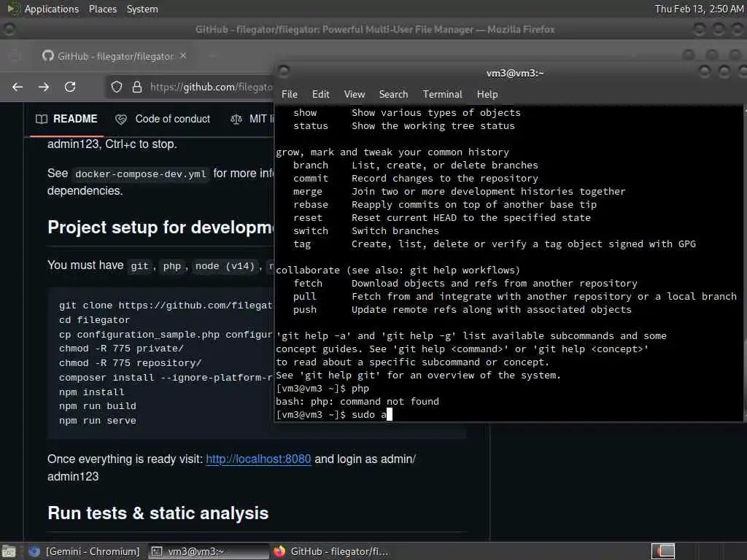
Task: Select the GitHub filegator Firefox tab
Action: pyautogui.click(x=115, y=56)
